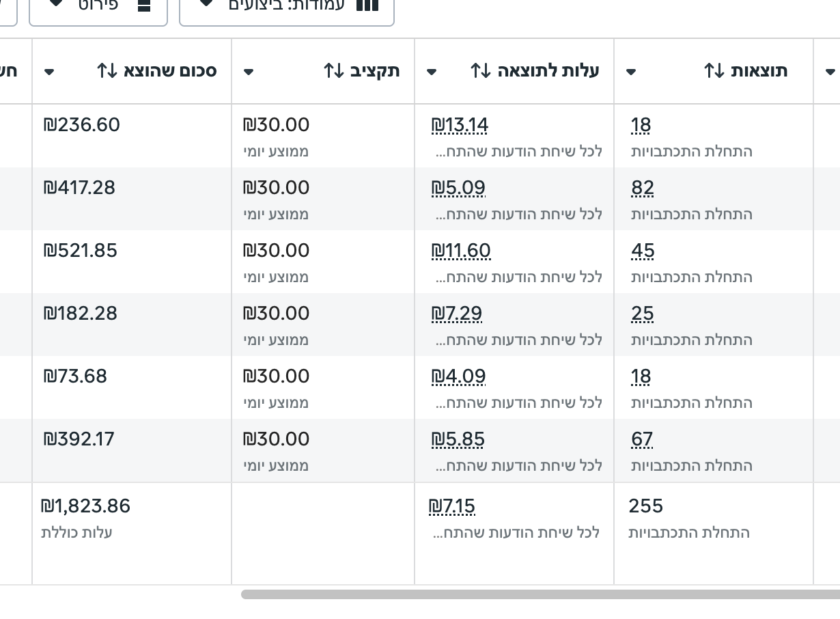The height and width of the screenshot is (619, 840).
Task: Select the ₪521.85 amount spent cell
Action: pyautogui.click(x=81, y=251)
